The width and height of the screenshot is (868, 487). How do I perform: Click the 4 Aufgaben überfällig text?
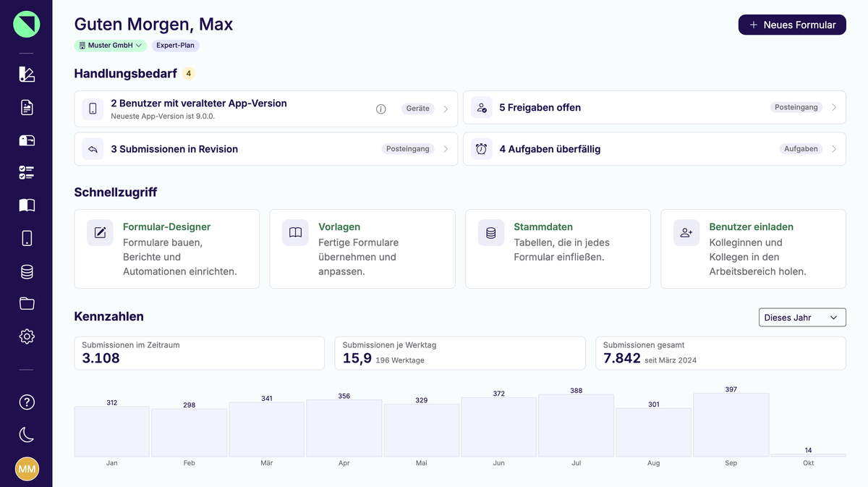point(550,149)
